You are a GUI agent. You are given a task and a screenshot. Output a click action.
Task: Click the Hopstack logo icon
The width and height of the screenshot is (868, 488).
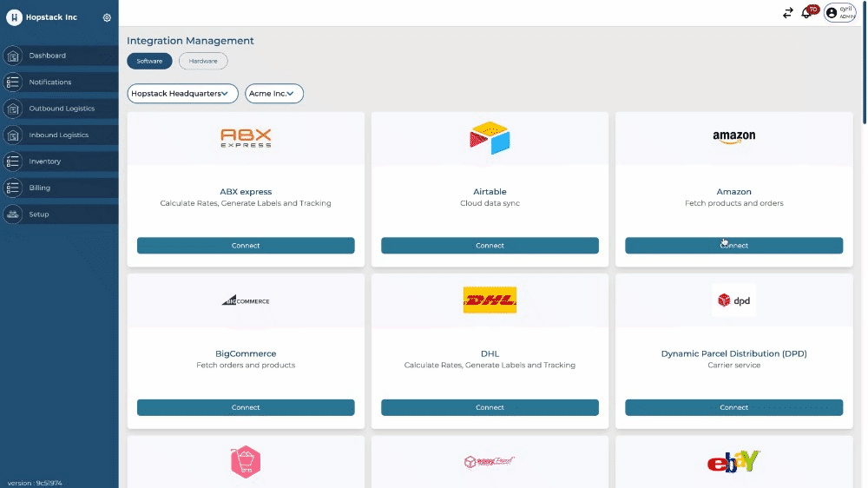(x=14, y=17)
